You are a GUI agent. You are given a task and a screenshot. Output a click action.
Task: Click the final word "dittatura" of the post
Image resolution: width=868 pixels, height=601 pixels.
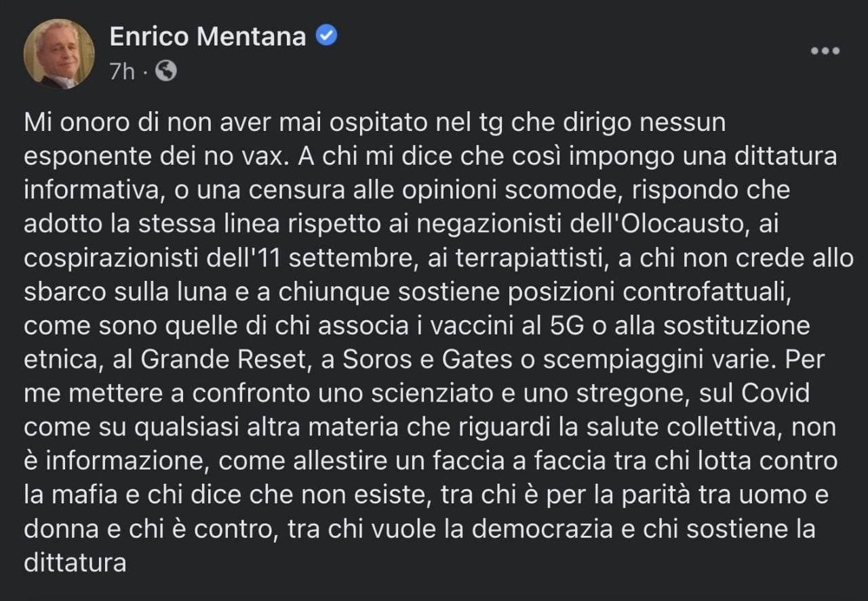point(75,563)
